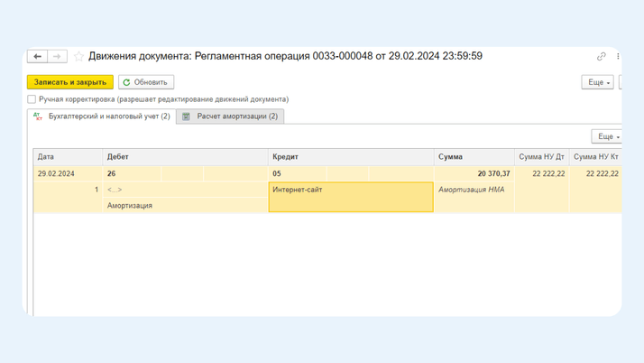Viewport: 644px width, 363px height.
Task: Select the date cell 29.02.2024
Action: click(68, 173)
